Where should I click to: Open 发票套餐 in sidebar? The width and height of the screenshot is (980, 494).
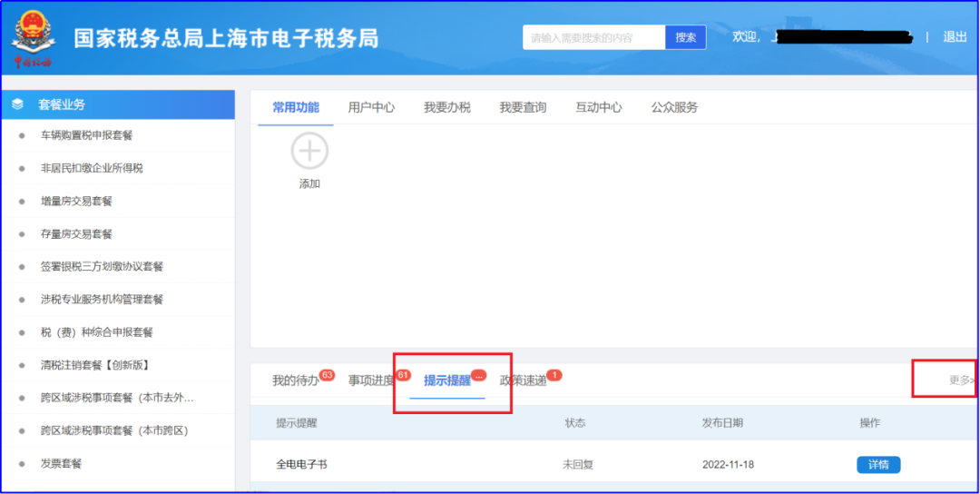coord(62,464)
